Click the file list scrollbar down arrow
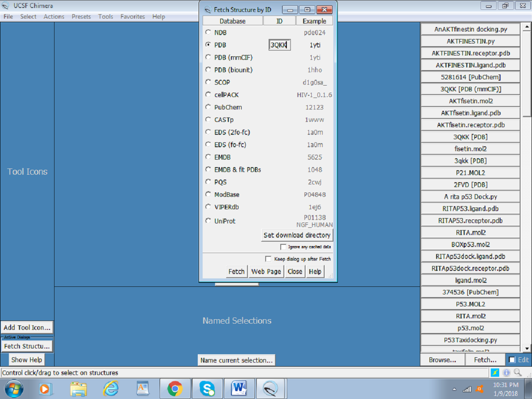The width and height of the screenshot is (532, 399). point(527,348)
